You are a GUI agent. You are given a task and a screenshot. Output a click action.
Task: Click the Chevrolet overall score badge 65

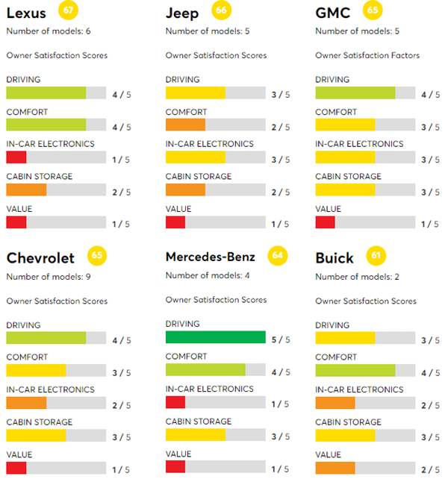(x=96, y=256)
